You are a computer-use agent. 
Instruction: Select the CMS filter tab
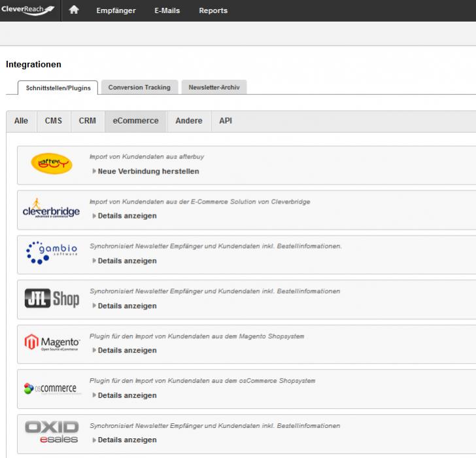pos(54,121)
